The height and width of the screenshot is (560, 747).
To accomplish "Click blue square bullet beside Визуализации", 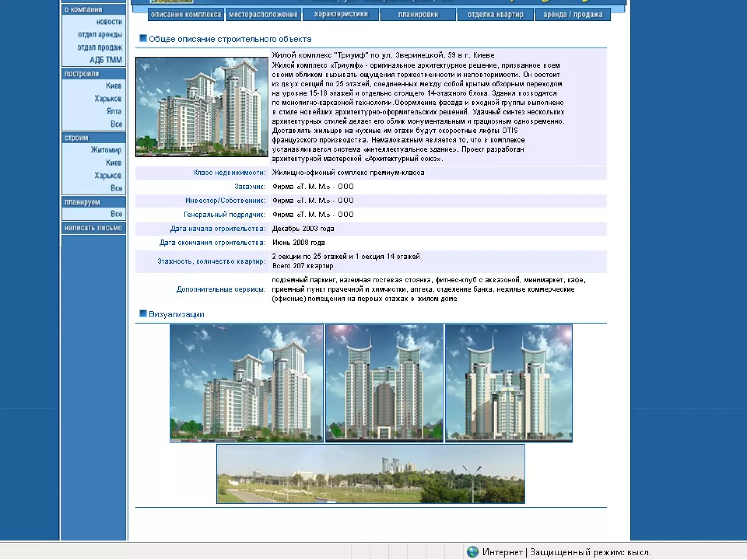I will click(143, 314).
